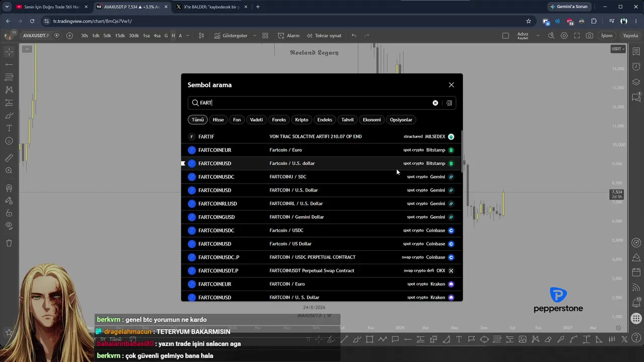
Task: Select the FARTIF result row
Action: pos(321,137)
